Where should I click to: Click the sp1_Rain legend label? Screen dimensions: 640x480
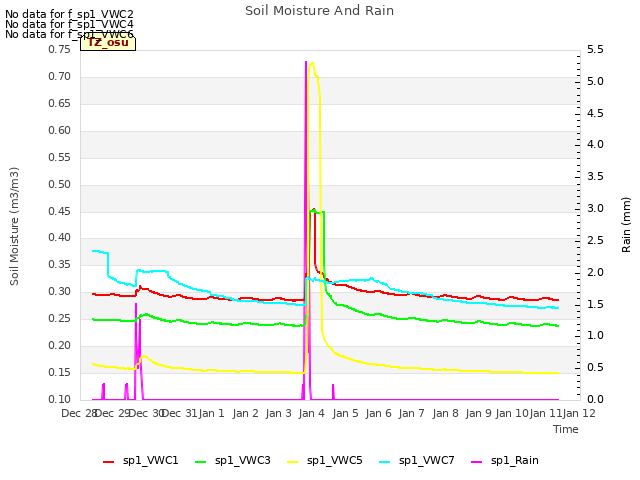[515, 460]
